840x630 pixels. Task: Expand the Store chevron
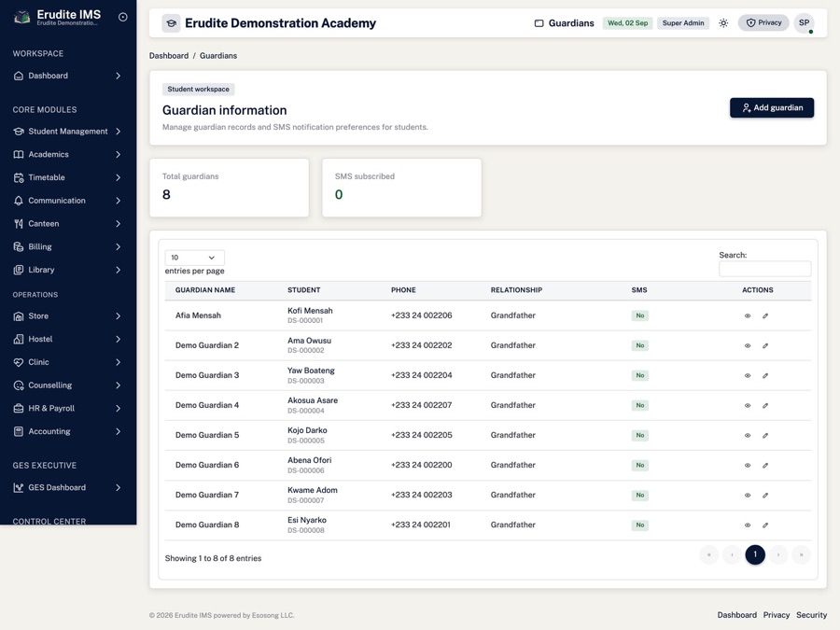(x=118, y=316)
